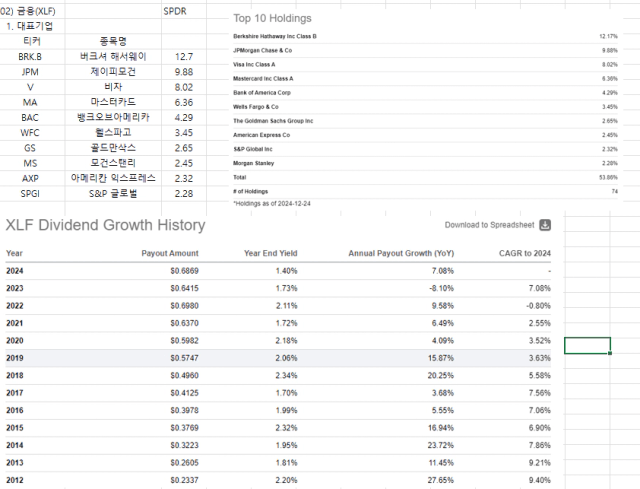
Task: Click the 2024 year row label
Action: 15,271
